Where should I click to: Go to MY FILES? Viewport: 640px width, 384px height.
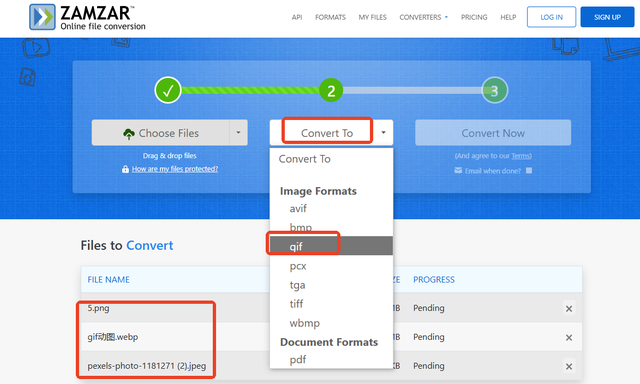(x=372, y=17)
